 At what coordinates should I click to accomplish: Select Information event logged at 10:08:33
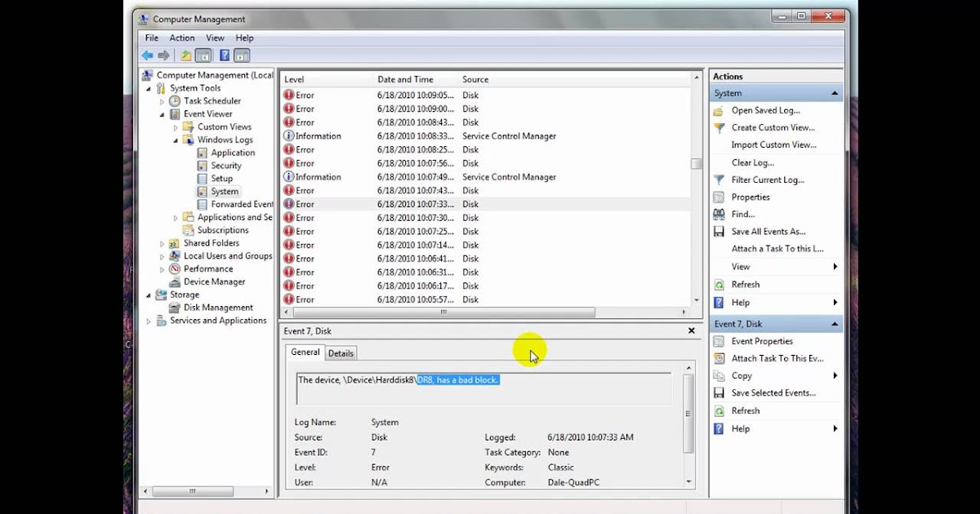tap(486, 136)
